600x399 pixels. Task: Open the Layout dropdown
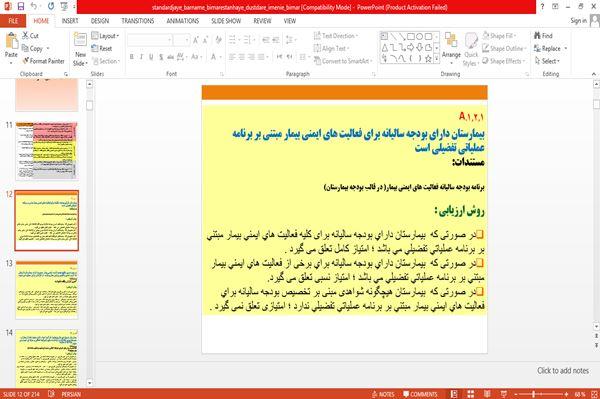point(105,36)
